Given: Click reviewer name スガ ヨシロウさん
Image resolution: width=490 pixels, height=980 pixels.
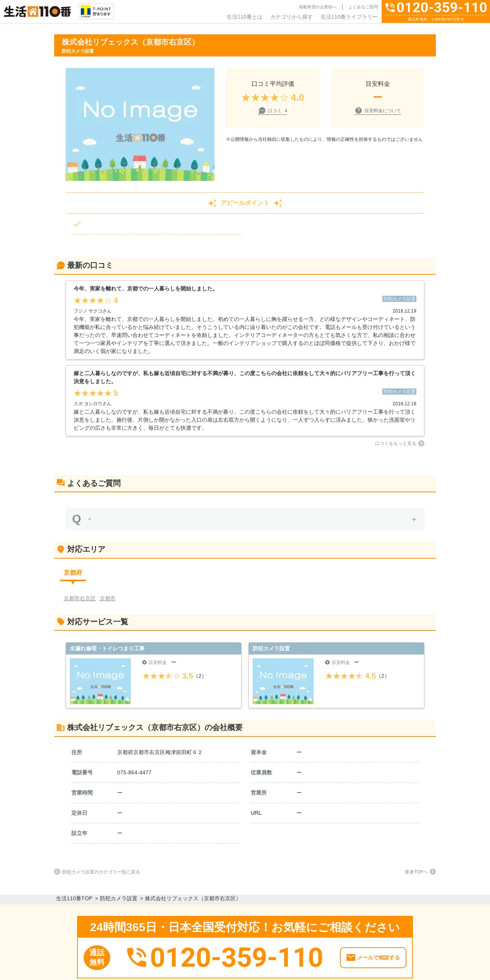Looking at the screenshot, I should pyautogui.click(x=92, y=404).
